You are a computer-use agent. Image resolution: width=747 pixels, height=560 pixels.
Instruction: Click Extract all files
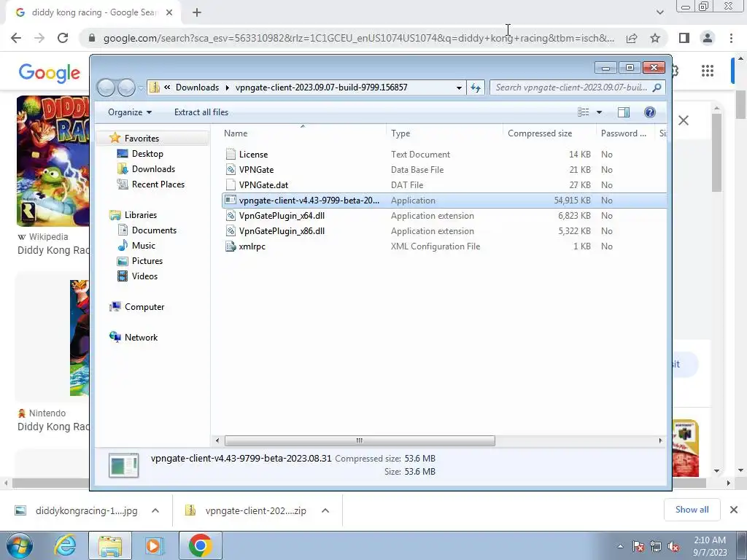[201, 112]
